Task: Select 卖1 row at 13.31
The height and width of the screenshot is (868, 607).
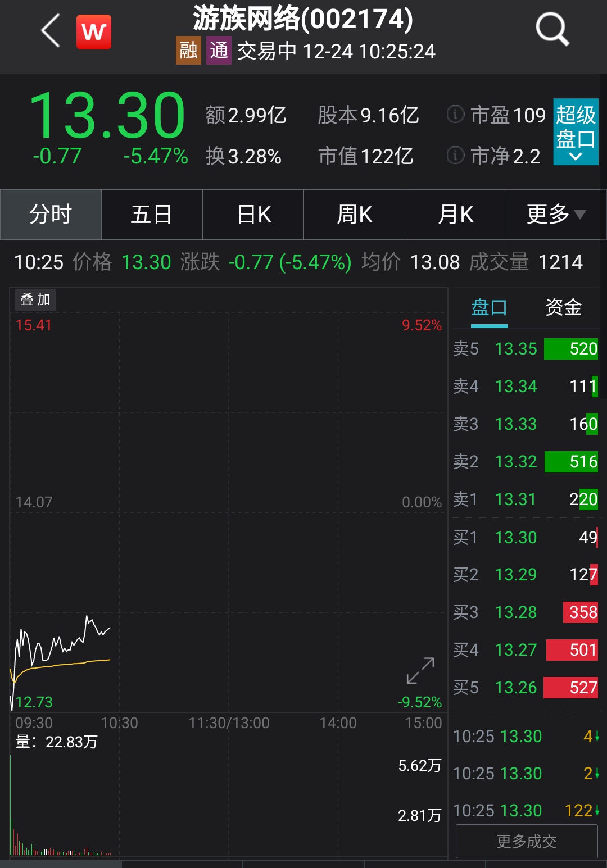Action: [x=526, y=499]
